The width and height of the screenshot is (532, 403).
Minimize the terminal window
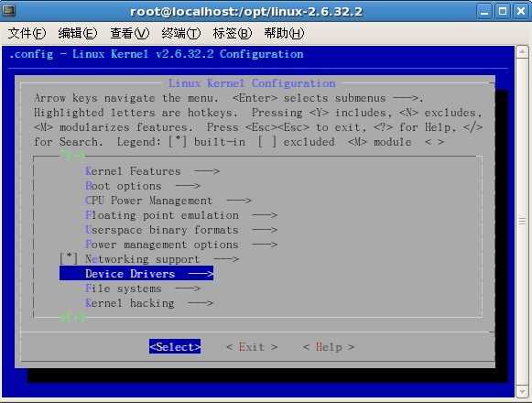point(484,12)
